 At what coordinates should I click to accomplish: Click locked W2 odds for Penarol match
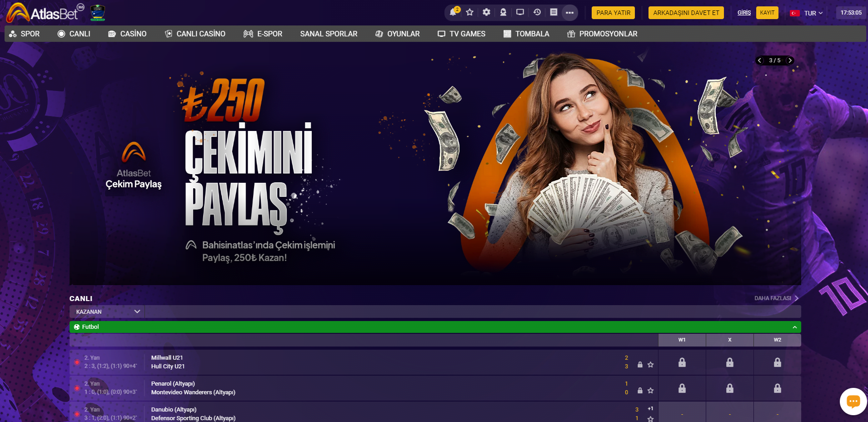click(778, 388)
